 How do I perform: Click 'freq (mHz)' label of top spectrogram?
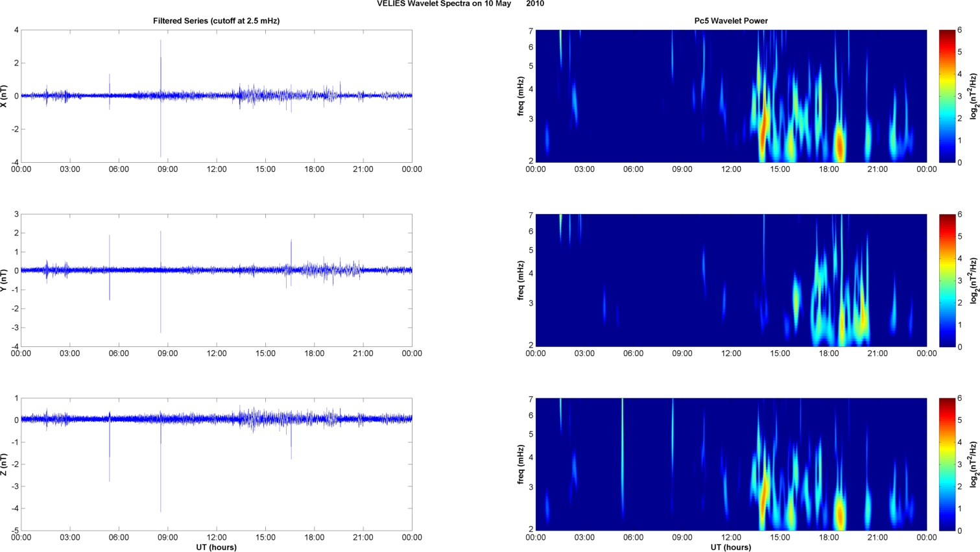click(x=520, y=96)
